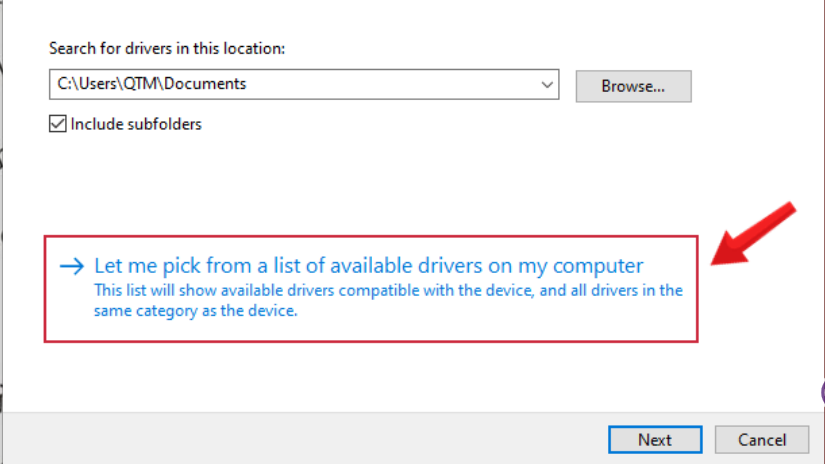This screenshot has height=464, width=825.
Task: Click the description text about compatible drivers
Action: point(388,291)
